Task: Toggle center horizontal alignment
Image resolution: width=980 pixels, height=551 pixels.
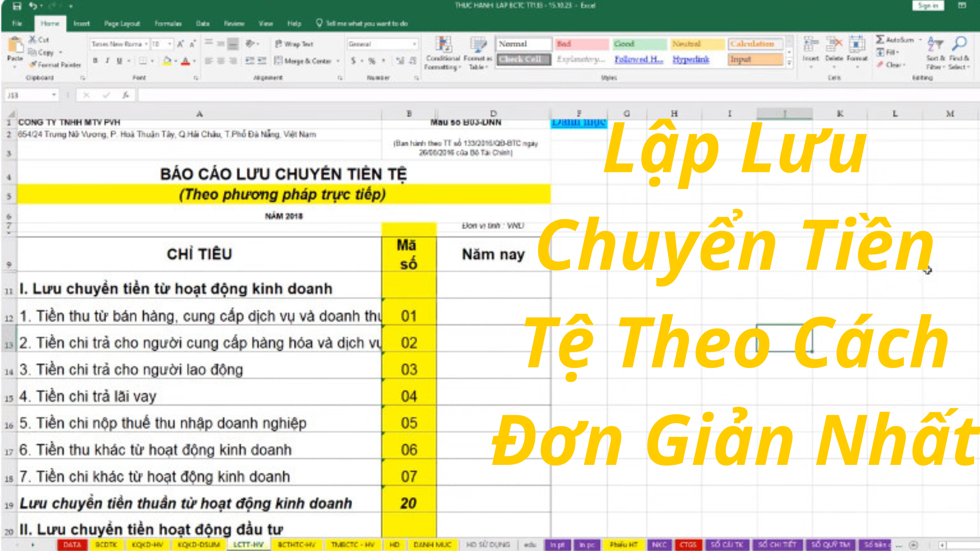Action: (x=221, y=61)
